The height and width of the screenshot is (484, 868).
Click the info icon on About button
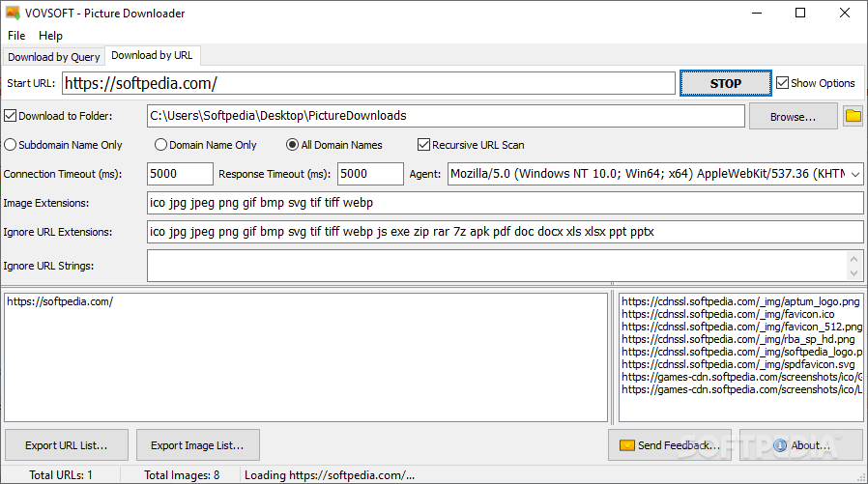[x=780, y=445]
